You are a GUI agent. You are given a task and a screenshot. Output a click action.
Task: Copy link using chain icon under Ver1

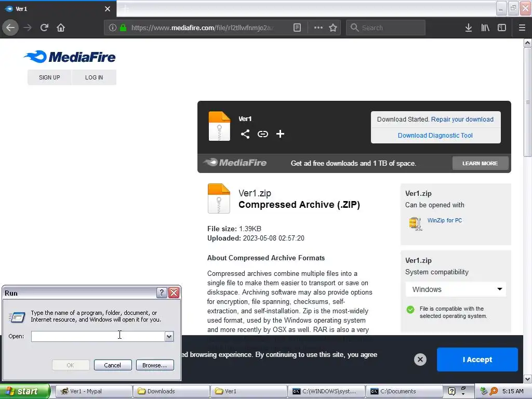262,134
